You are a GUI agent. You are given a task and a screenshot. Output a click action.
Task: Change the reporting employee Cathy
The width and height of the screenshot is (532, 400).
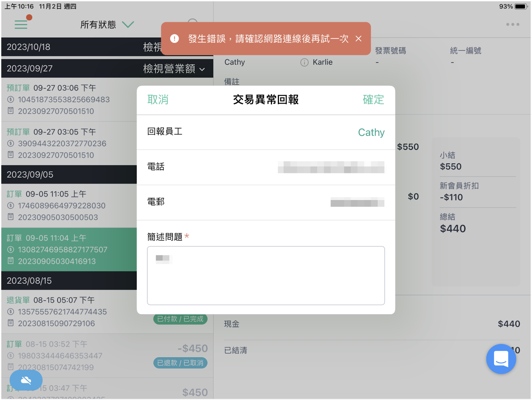(x=371, y=132)
